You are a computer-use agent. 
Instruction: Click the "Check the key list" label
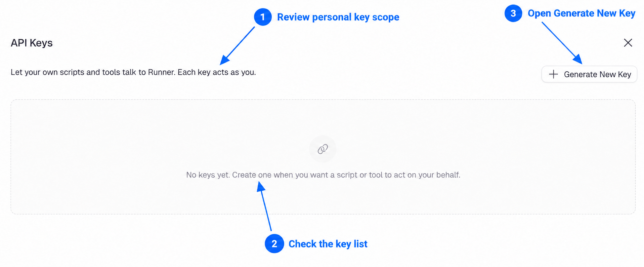(328, 244)
